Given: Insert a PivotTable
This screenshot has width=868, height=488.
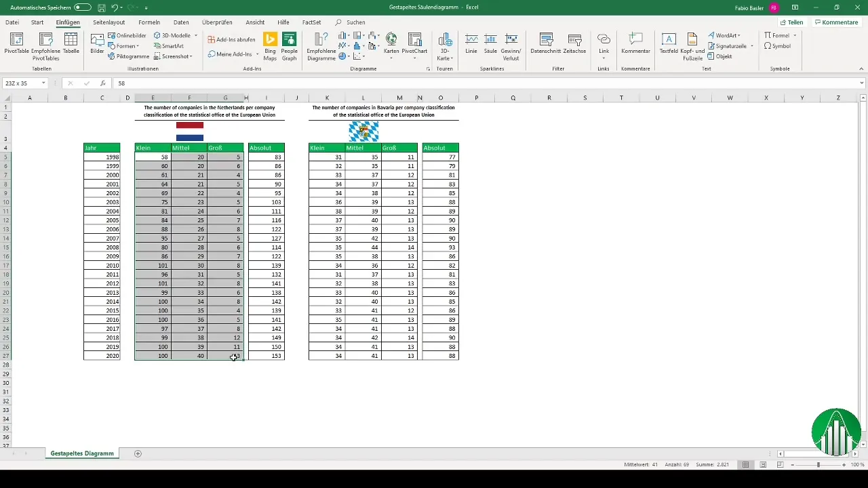Looking at the screenshot, I should (x=16, y=43).
